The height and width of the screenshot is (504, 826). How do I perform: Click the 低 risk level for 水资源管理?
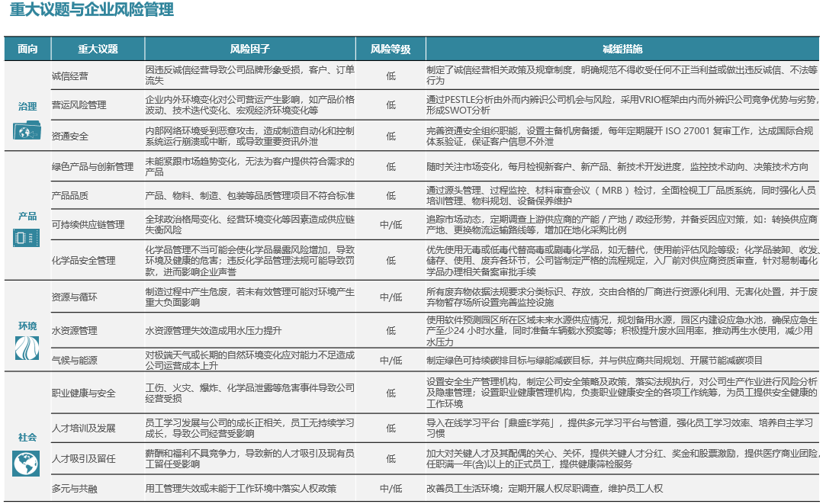391,331
